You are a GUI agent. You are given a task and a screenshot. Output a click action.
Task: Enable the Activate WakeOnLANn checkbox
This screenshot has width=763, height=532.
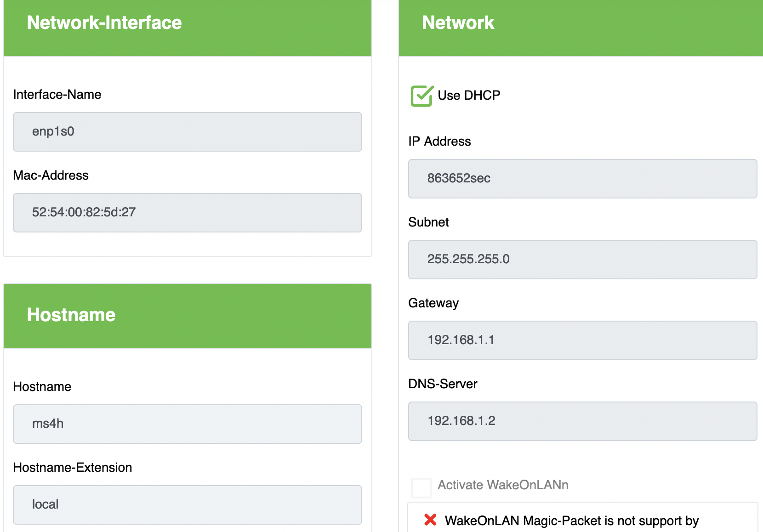421,487
